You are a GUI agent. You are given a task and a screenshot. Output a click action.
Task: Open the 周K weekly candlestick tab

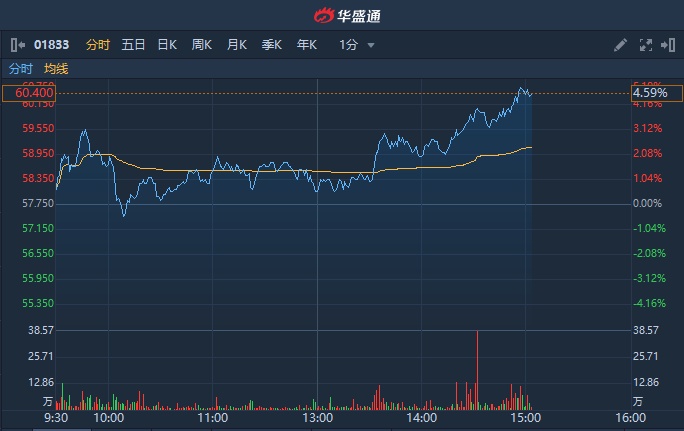coord(202,45)
